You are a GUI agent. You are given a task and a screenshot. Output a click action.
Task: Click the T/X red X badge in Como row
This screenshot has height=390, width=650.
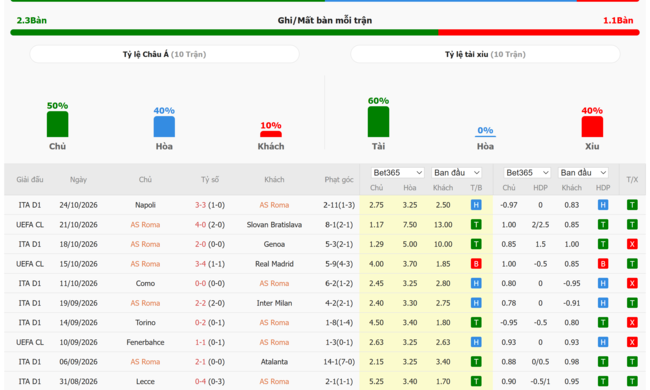click(632, 283)
